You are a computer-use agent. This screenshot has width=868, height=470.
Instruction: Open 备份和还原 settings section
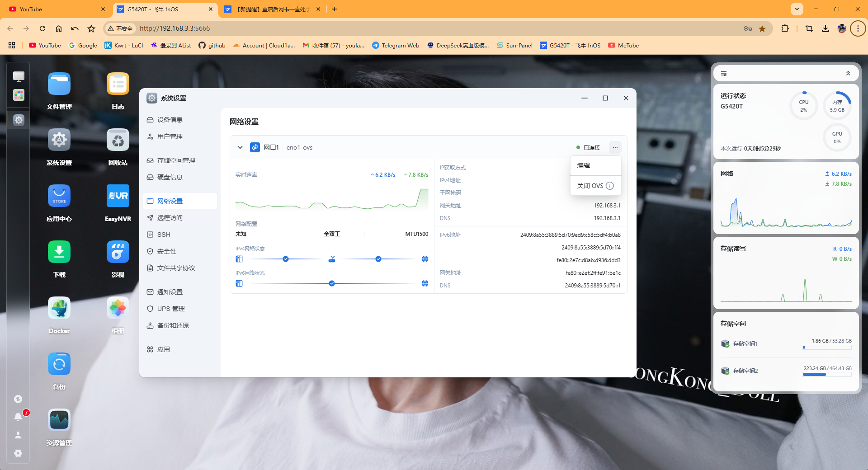tap(180, 325)
